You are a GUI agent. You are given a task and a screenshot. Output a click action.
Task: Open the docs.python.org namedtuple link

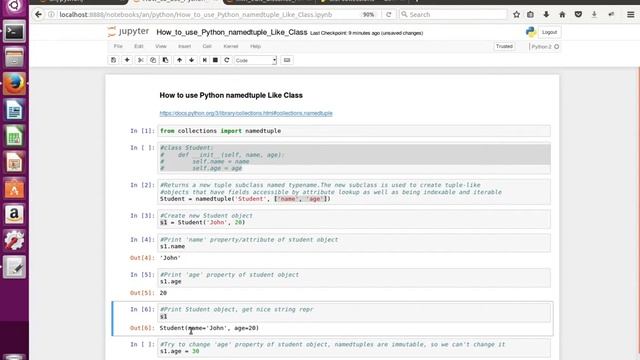[x=246, y=113]
